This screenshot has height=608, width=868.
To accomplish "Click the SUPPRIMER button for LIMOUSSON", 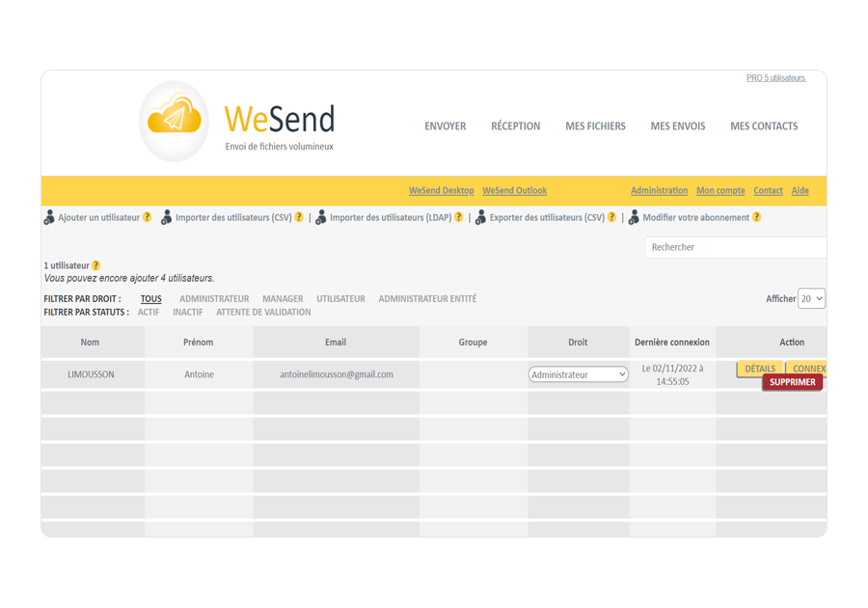I will coord(792,382).
